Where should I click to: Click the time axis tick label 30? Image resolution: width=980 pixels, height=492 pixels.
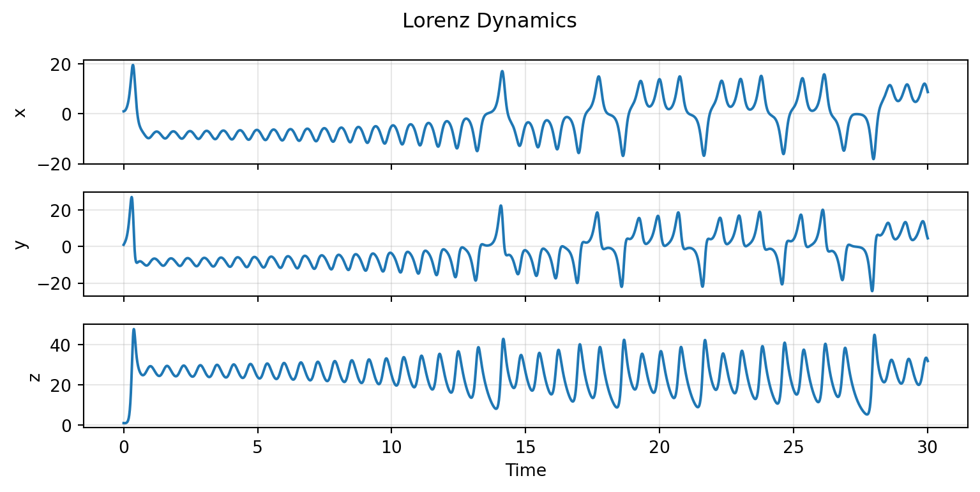point(927,445)
